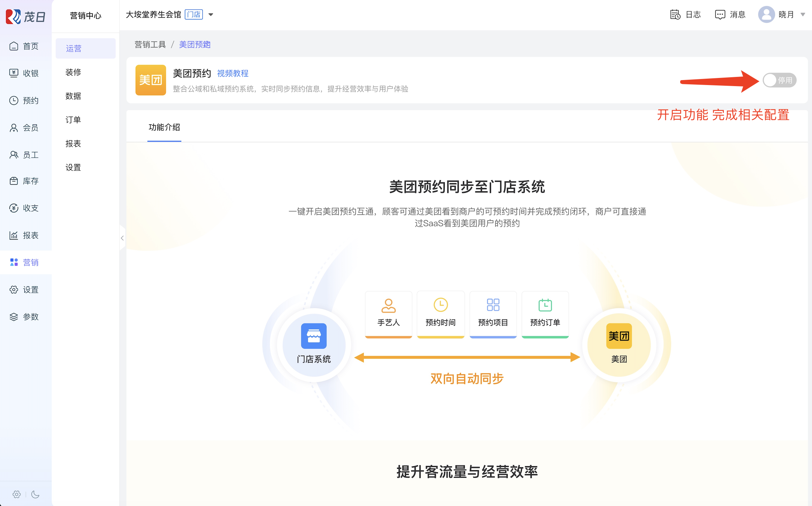This screenshot has width=812, height=506.
Task: Click the 预约 clock icon in sidebar
Action: pyautogui.click(x=14, y=101)
